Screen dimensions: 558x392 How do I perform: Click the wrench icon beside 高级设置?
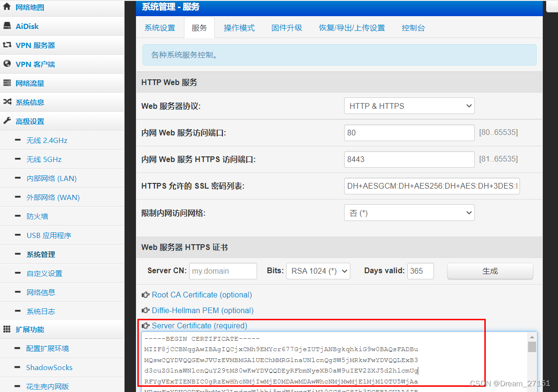point(7,121)
